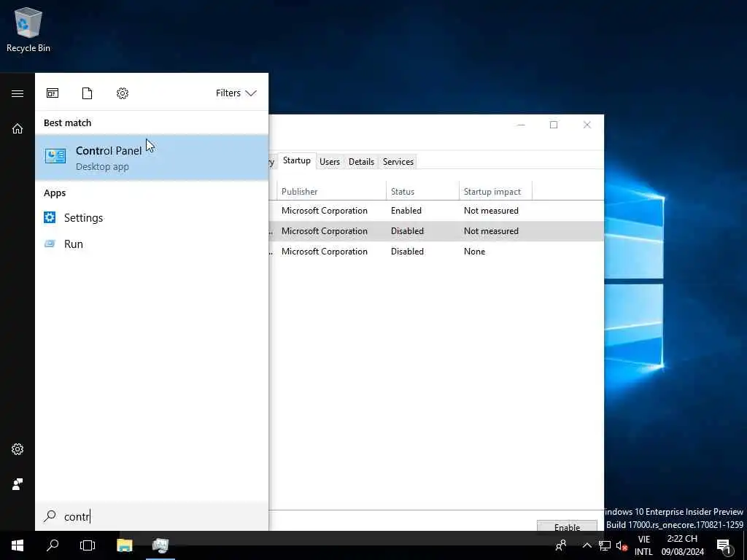This screenshot has height=560, width=747.
Task: Select Task Manager taskbar icon
Action: tap(160, 545)
